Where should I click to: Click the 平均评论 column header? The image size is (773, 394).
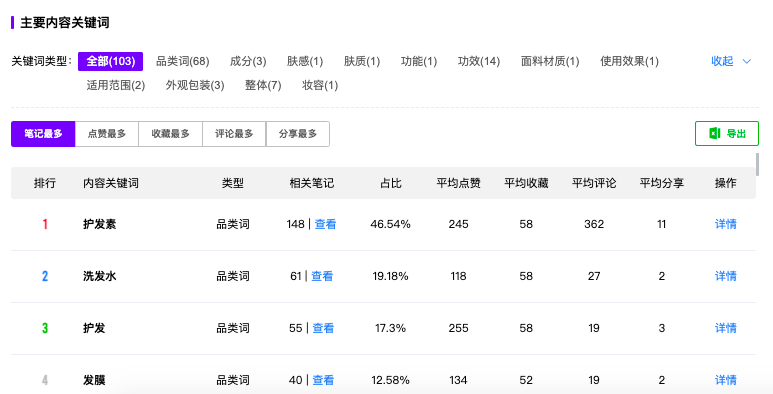click(594, 183)
